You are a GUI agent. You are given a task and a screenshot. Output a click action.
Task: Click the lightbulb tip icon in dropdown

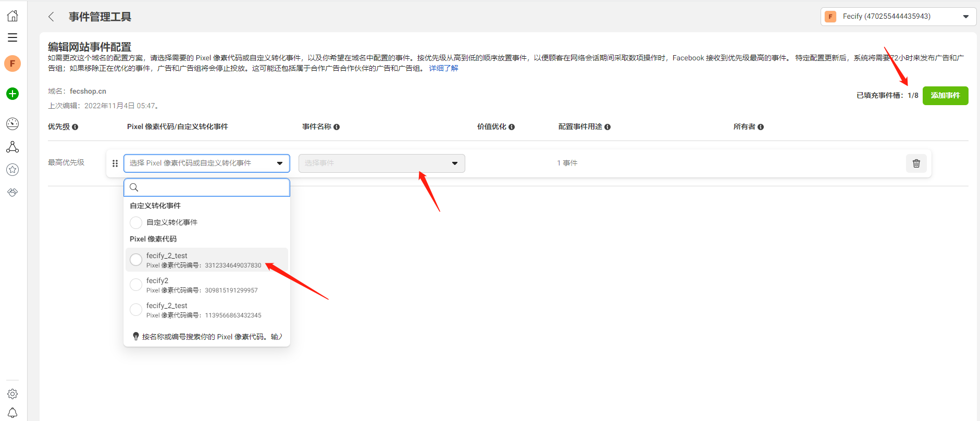pos(136,336)
